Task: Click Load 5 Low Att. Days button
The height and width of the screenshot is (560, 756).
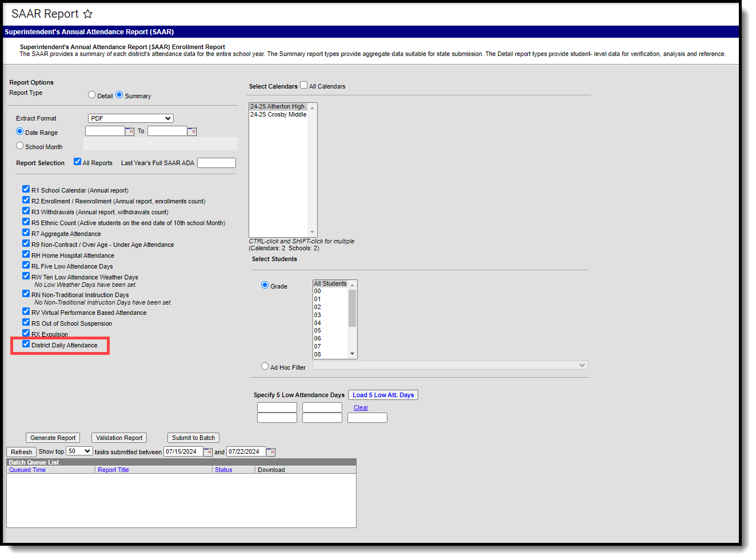Action: (383, 395)
